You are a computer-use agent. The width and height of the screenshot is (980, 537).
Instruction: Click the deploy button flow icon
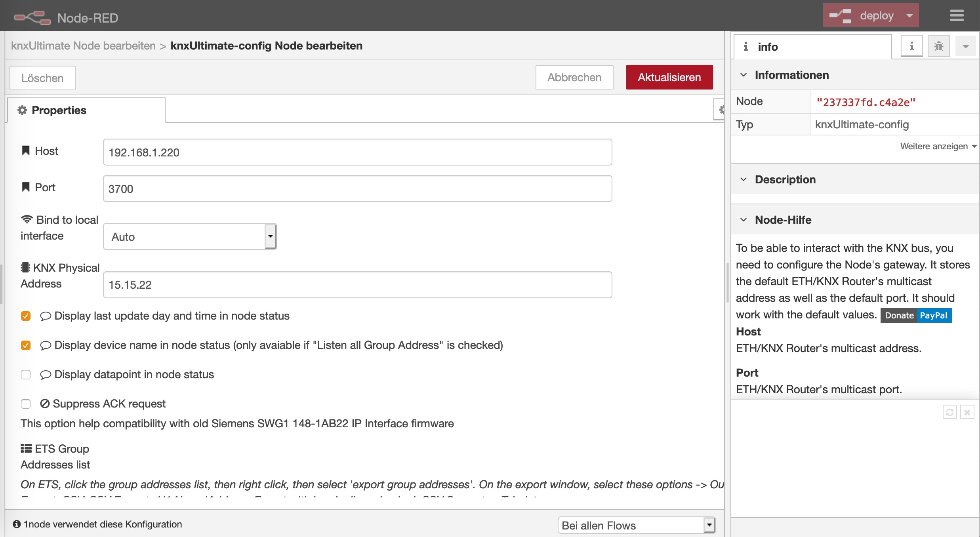tap(840, 16)
